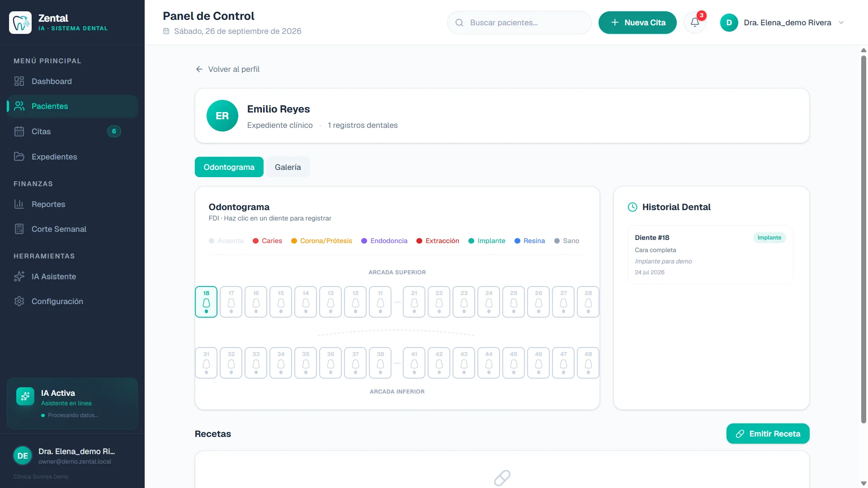Viewport: 868px width, 488px height.
Task: Focus the Buscar pacientes search field
Action: (519, 23)
